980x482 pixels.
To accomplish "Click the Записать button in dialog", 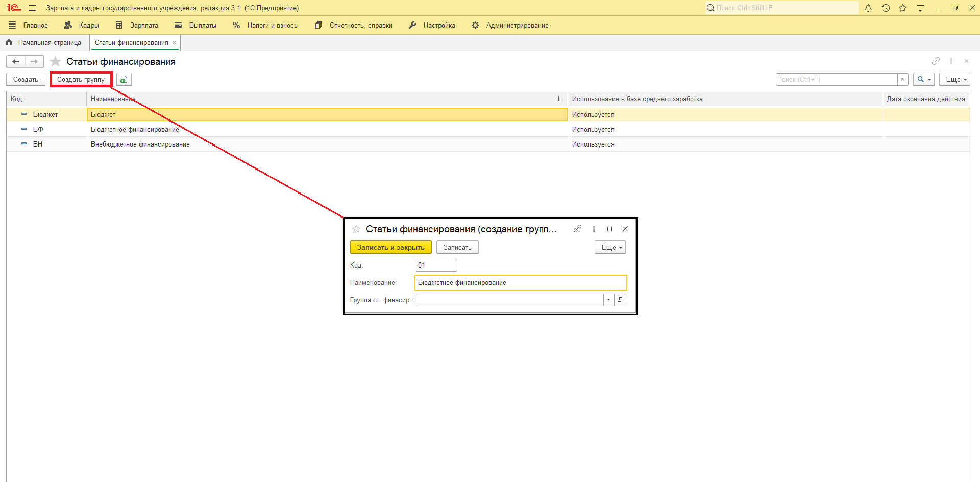I will coord(457,248).
